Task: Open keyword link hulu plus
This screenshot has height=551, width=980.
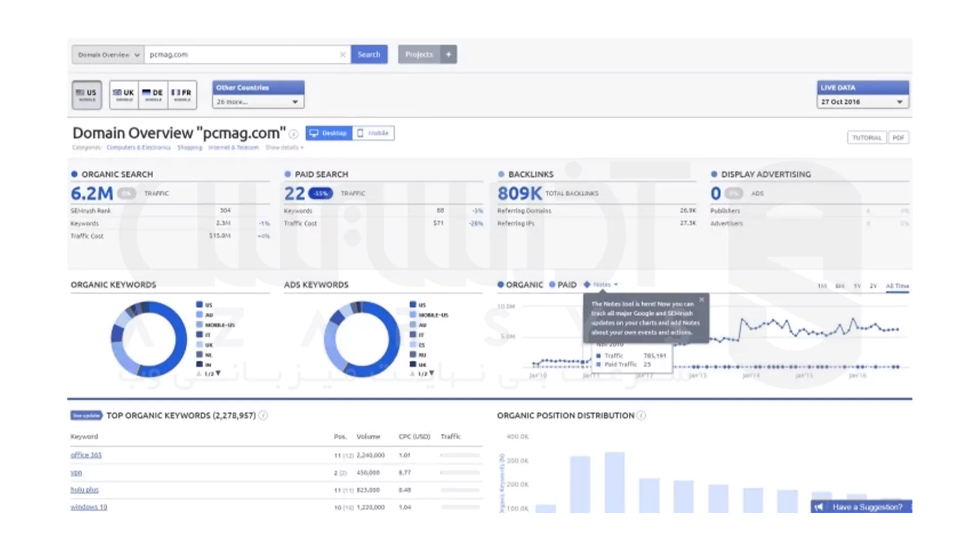Action: [x=84, y=490]
